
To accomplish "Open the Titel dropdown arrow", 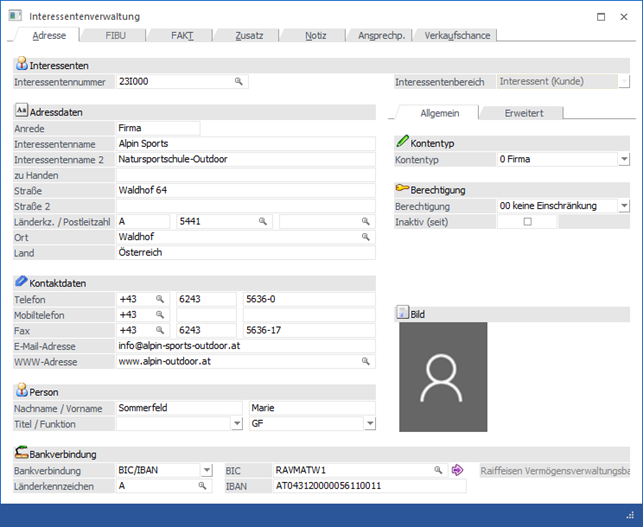I will pos(237,424).
